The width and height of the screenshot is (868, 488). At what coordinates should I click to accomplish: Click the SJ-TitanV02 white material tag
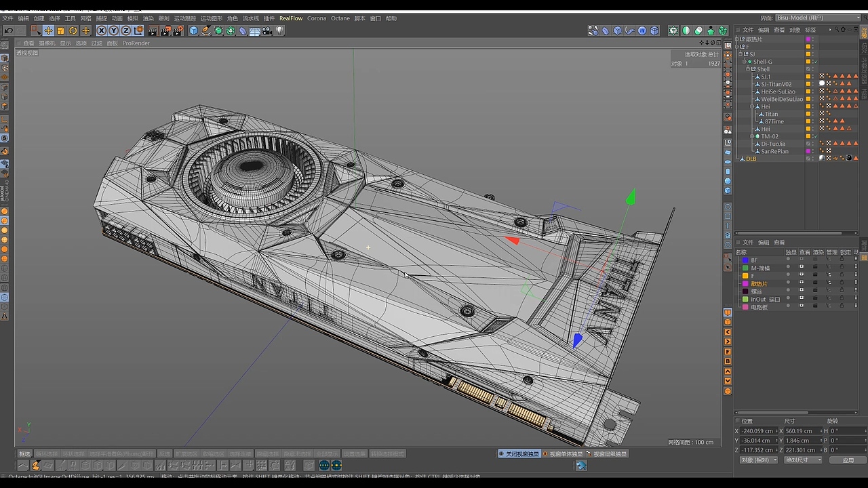point(822,84)
